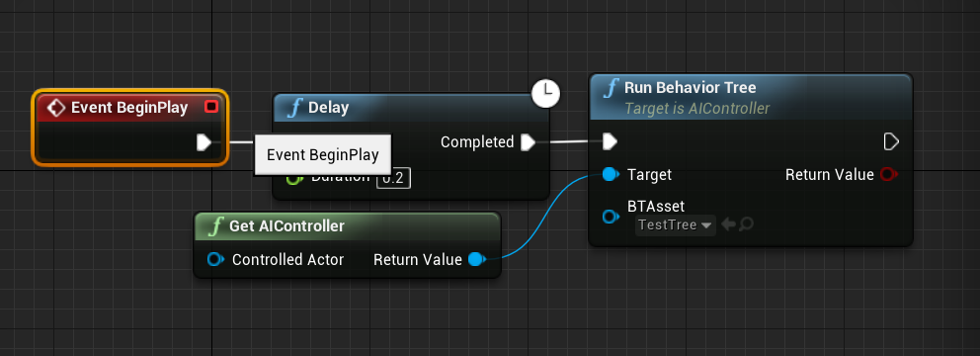The width and height of the screenshot is (980, 356).
Task: Click the latent clock icon on Delay node
Action: [545, 93]
